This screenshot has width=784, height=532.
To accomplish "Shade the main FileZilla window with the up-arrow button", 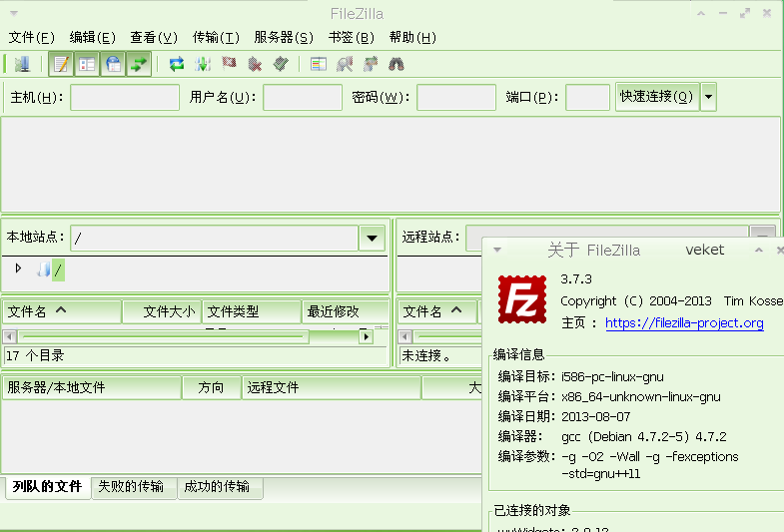I will point(701,14).
